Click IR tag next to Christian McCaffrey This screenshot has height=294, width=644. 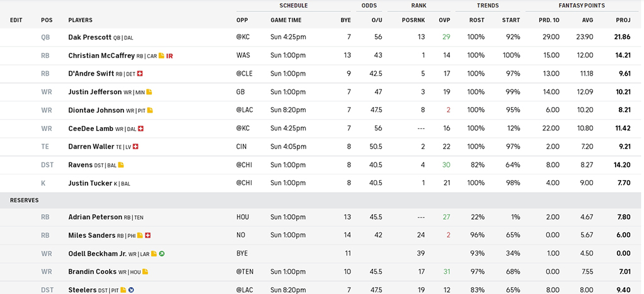[x=170, y=56]
